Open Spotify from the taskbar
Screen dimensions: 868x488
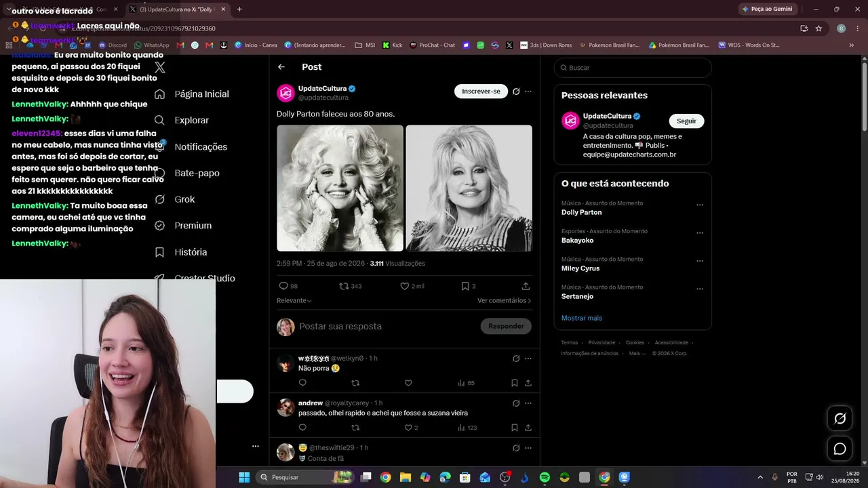point(545,477)
